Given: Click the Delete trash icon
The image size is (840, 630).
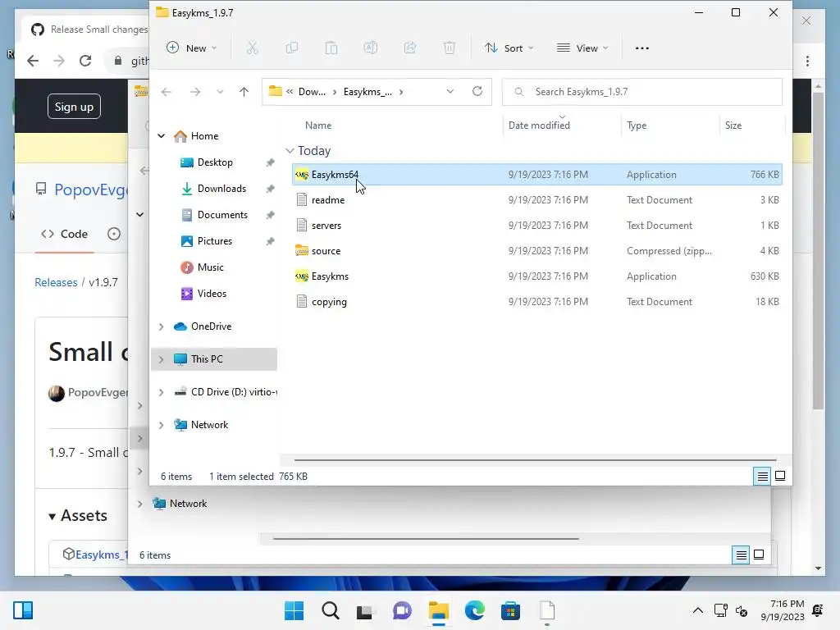Looking at the screenshot, I should pos(450,48).
